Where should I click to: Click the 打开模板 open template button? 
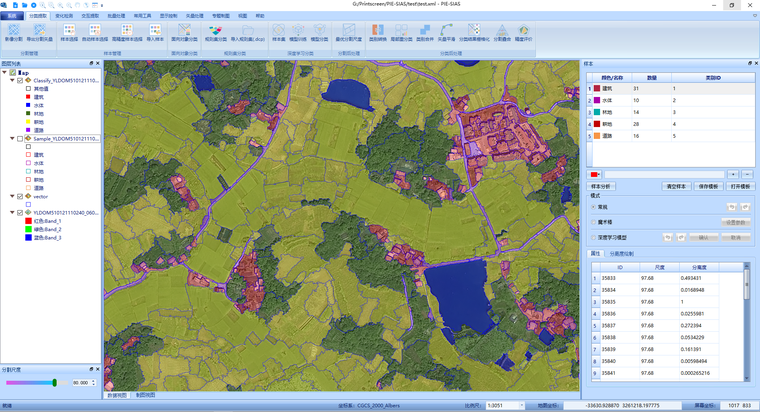pyautogui.click(x=740, y=187)
